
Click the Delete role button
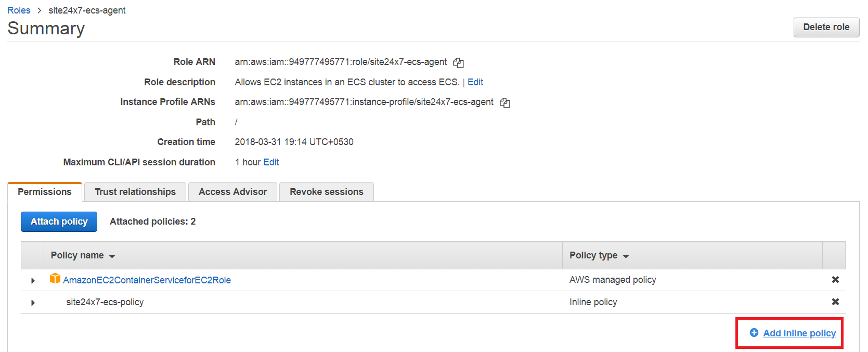pyautogui.click(x=826, y=27)
